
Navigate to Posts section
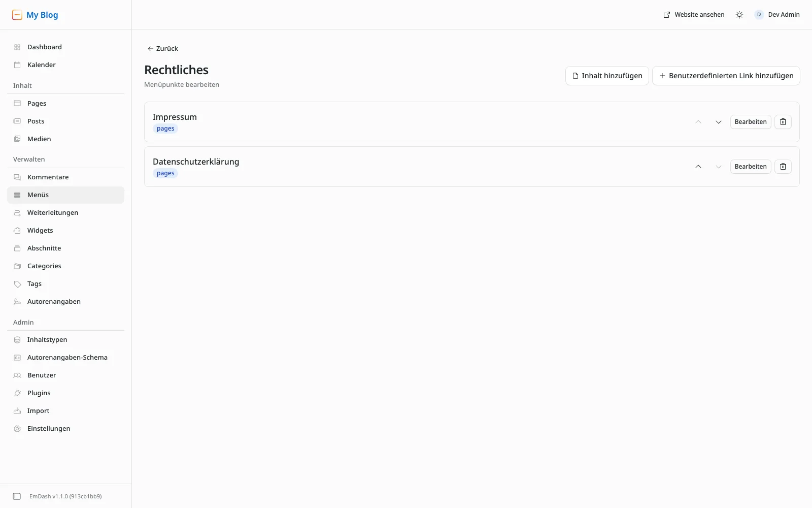click(x=66, y=121)
